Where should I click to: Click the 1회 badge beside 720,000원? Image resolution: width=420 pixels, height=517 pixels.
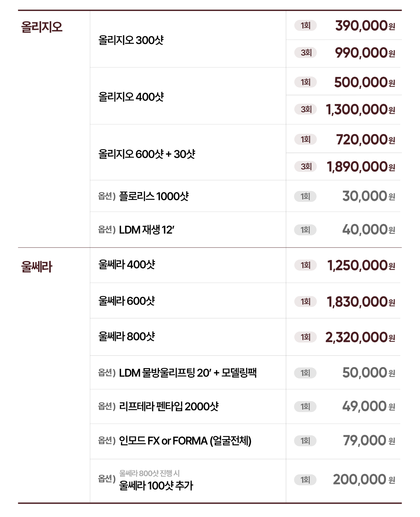pos(305,139)
